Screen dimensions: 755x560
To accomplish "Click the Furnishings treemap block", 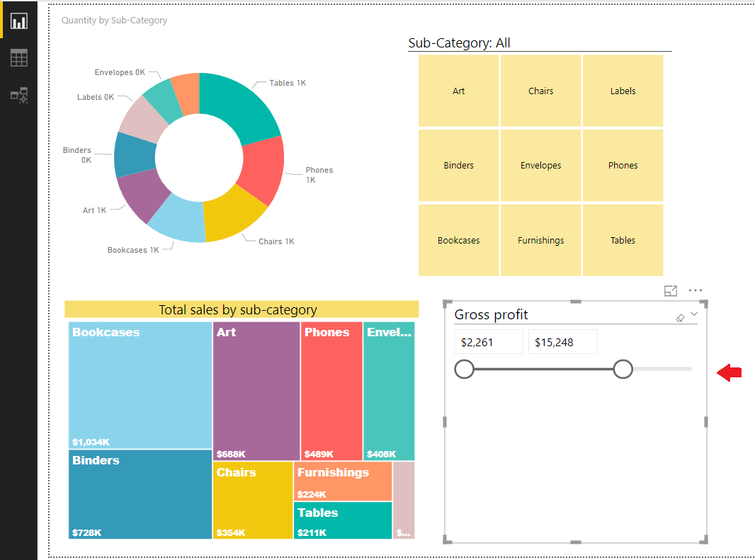I will pos(343,481).
